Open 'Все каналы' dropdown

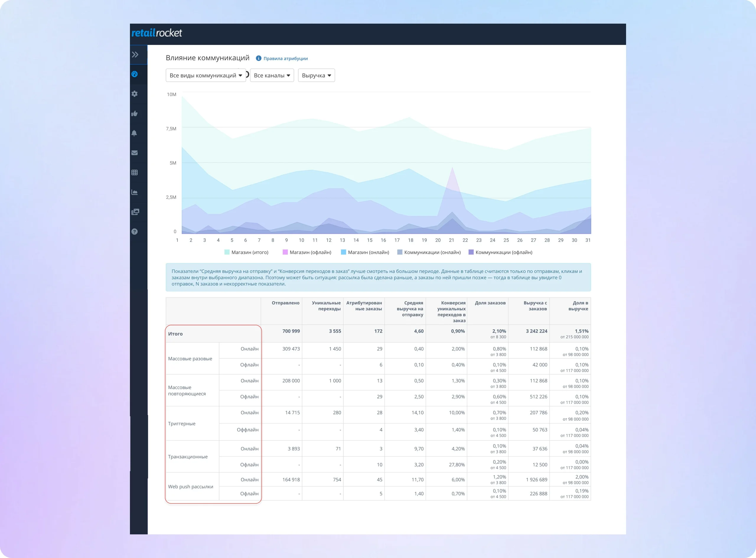(272, 75)
